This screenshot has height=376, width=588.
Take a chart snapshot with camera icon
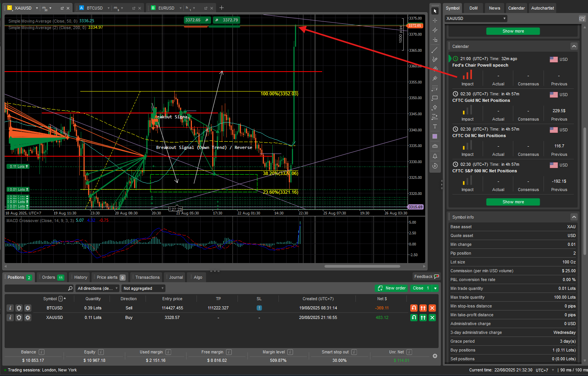click(x=435, y=146)
